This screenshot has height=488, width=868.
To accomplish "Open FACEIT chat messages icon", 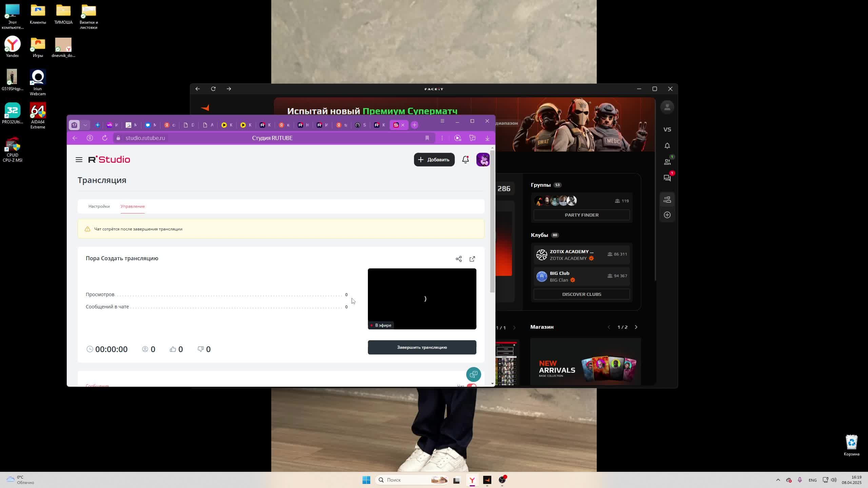I will coord(667,178).
